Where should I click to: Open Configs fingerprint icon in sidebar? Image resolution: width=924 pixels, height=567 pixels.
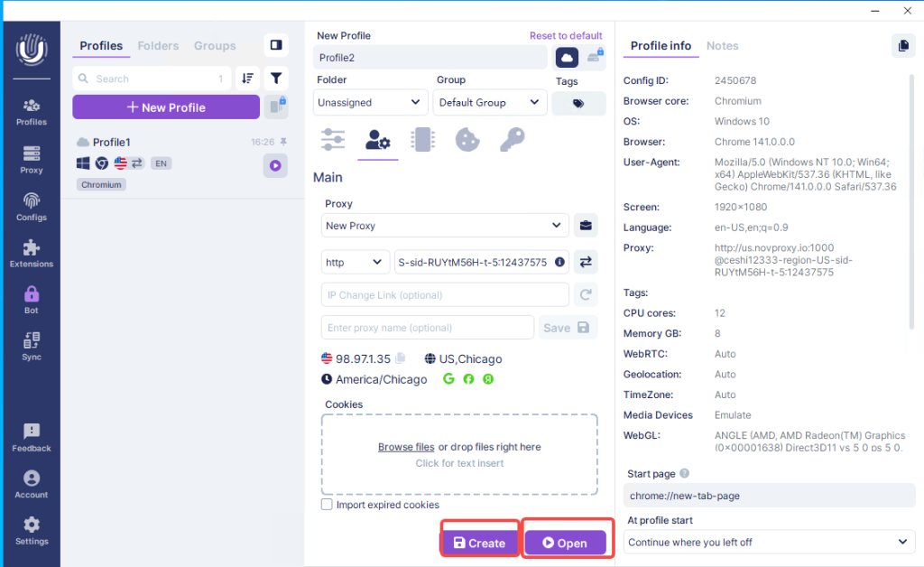[32, 206]
